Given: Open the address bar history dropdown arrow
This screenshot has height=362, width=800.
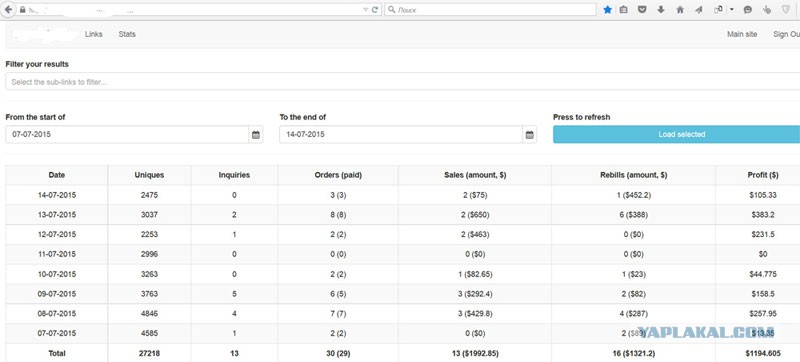Looking at the screenshot, I should (x=365, y=10).
